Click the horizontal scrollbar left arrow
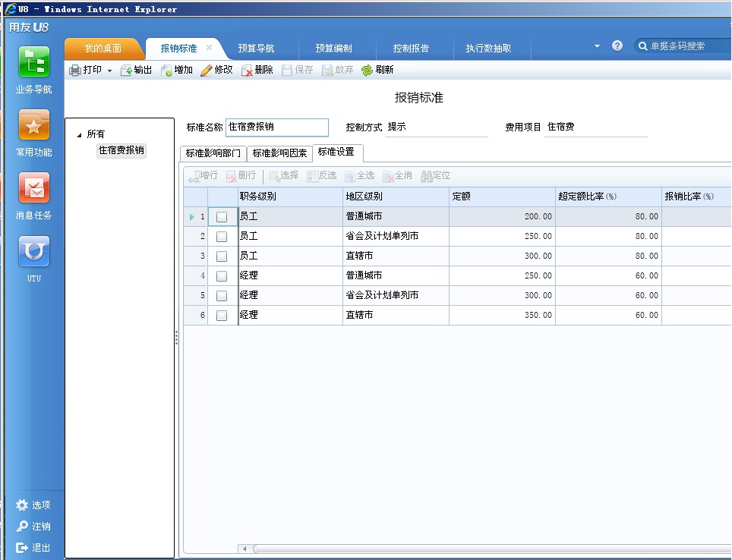The image size is (732, 560). pos(245,549)
